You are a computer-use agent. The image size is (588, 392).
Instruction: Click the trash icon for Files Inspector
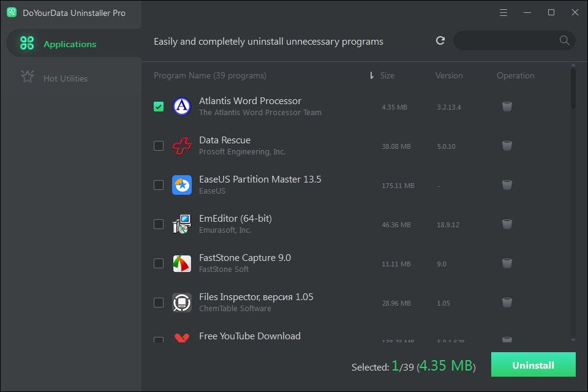507,303
